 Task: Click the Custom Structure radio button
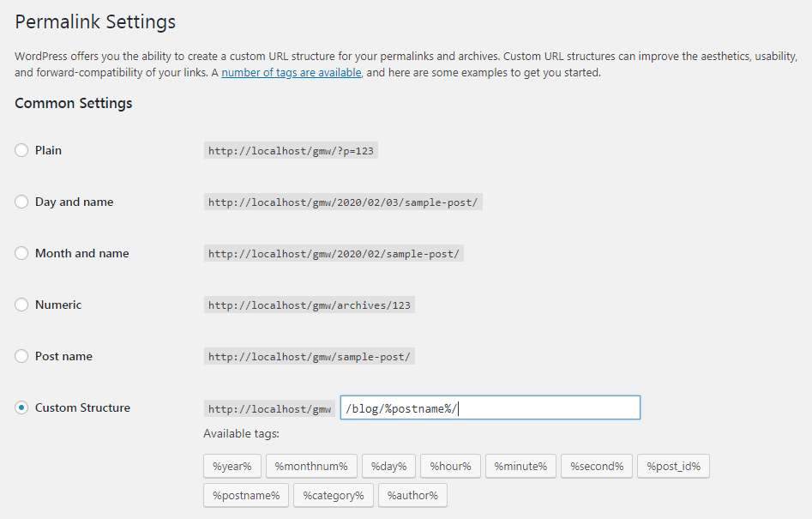coord(21,407)
